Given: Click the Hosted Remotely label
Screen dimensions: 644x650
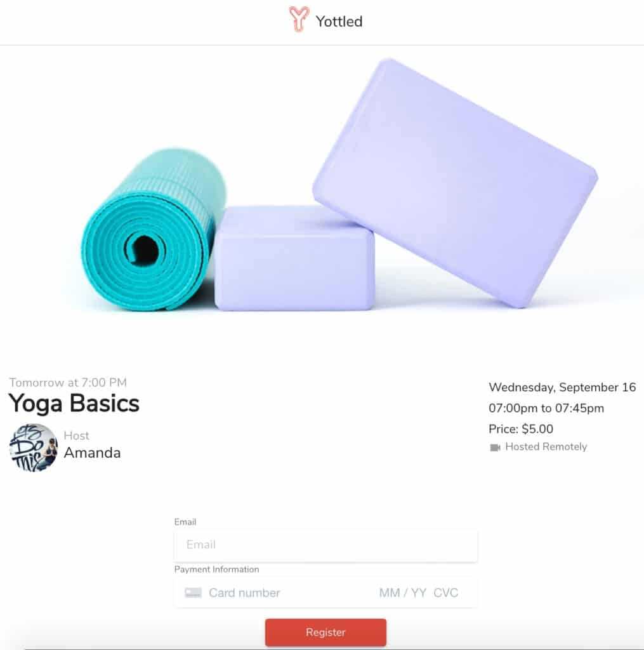Looking at the screenshot, I should (x=546, y=447).
